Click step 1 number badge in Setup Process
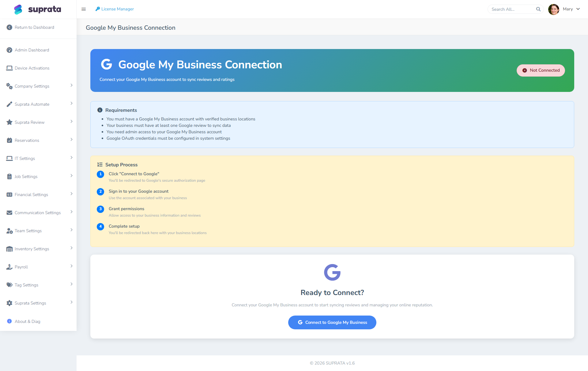 pyautogui.click(x=100, y=174)
